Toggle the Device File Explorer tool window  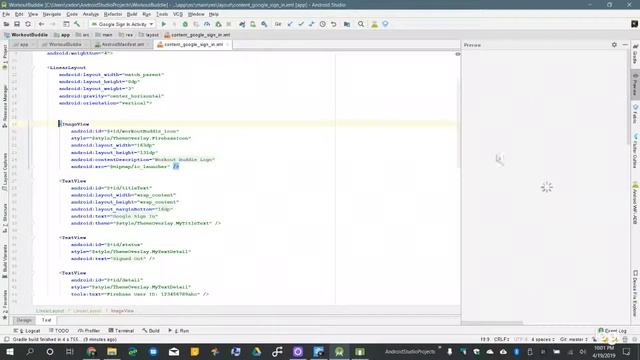coord(635,293)
